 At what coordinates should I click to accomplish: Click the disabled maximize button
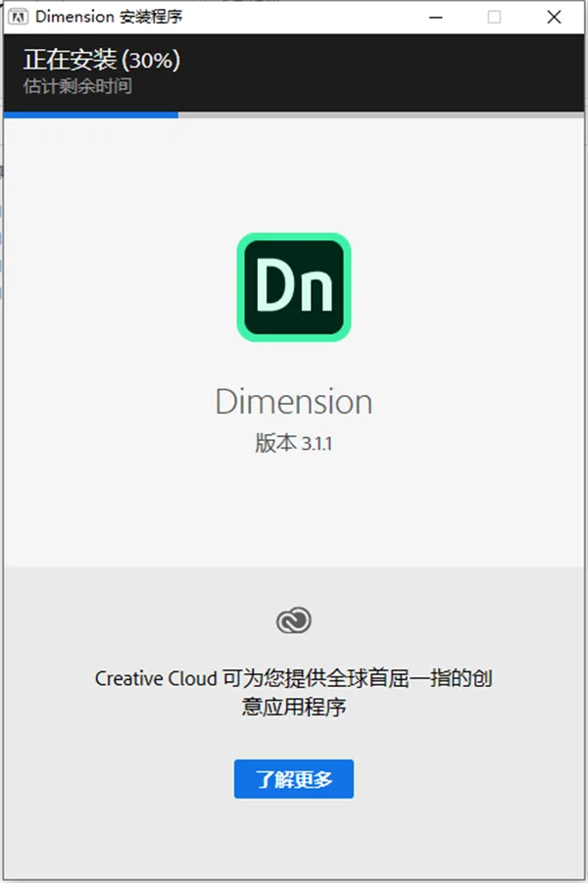pos(494,17)
